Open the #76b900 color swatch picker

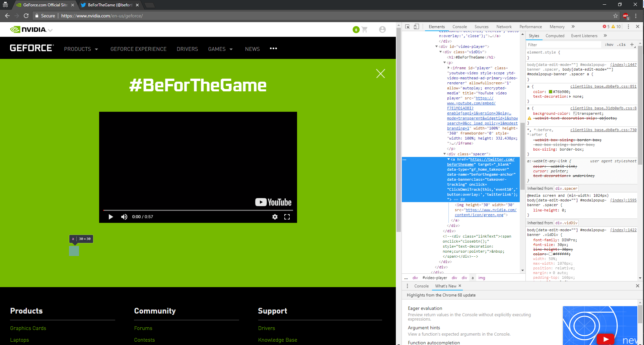[550, 92]
